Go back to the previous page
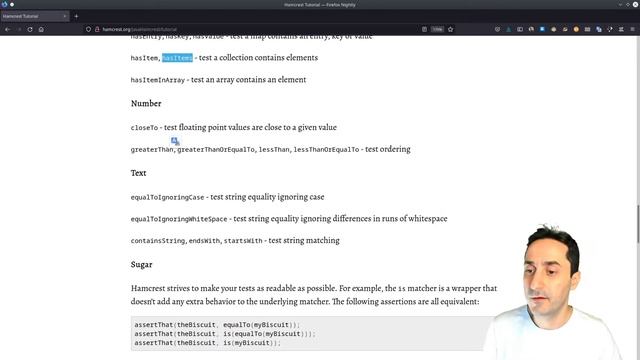 point(7,29)
